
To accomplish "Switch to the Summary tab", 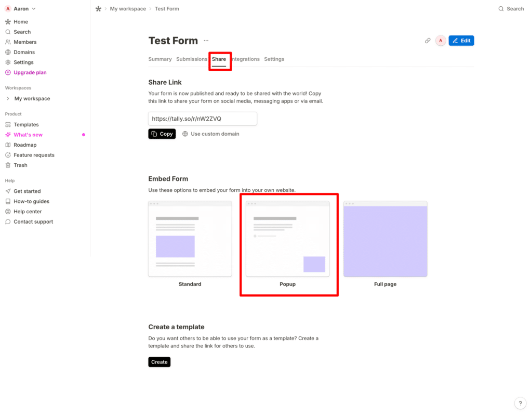I will (x=160, y=59).
